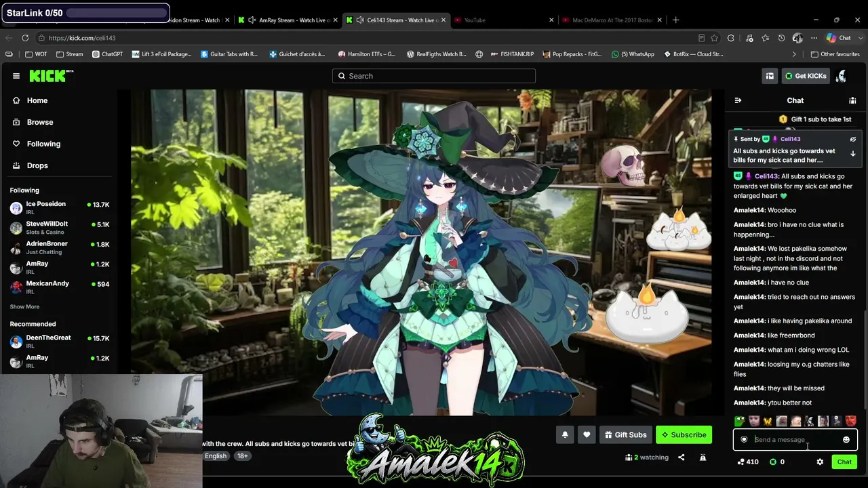Focus the Send a message field
868x488 pixels.
tap(795, 439)
